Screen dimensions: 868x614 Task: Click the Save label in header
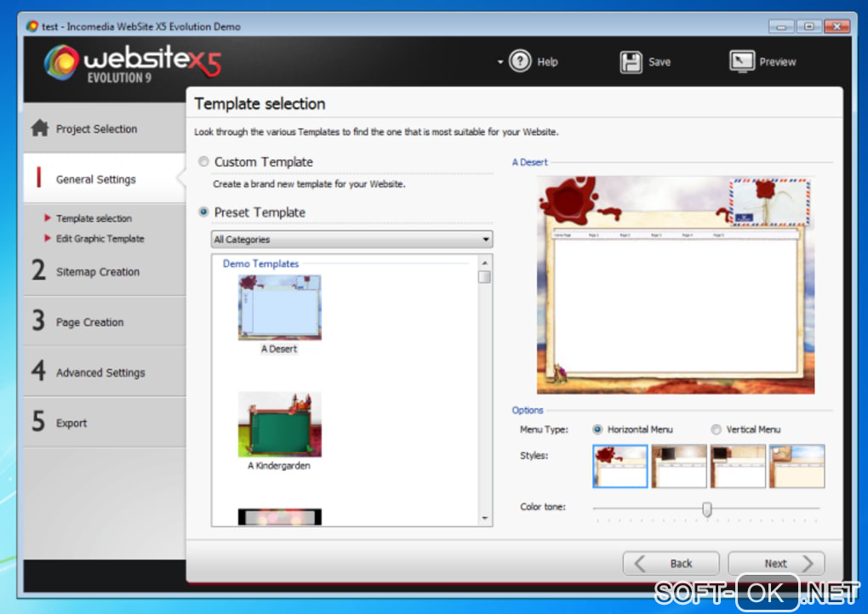coord(660,62)
